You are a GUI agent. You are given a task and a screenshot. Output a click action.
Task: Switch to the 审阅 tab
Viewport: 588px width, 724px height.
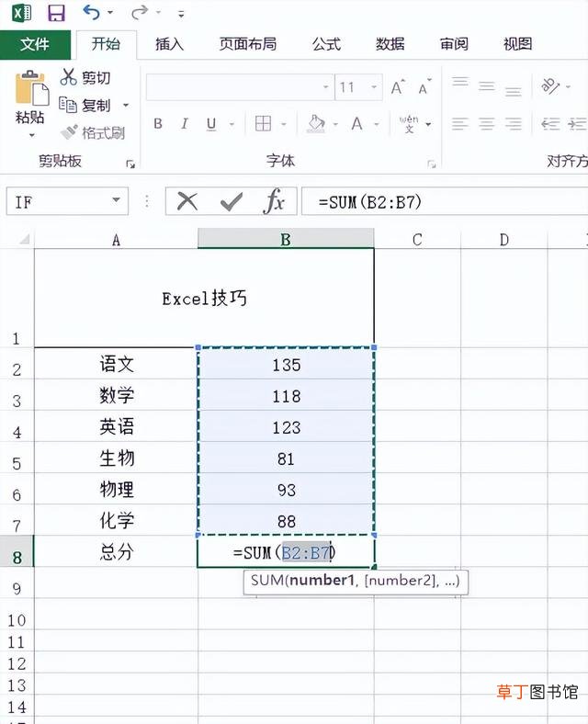pyautogui.click(x=454, y=44)
